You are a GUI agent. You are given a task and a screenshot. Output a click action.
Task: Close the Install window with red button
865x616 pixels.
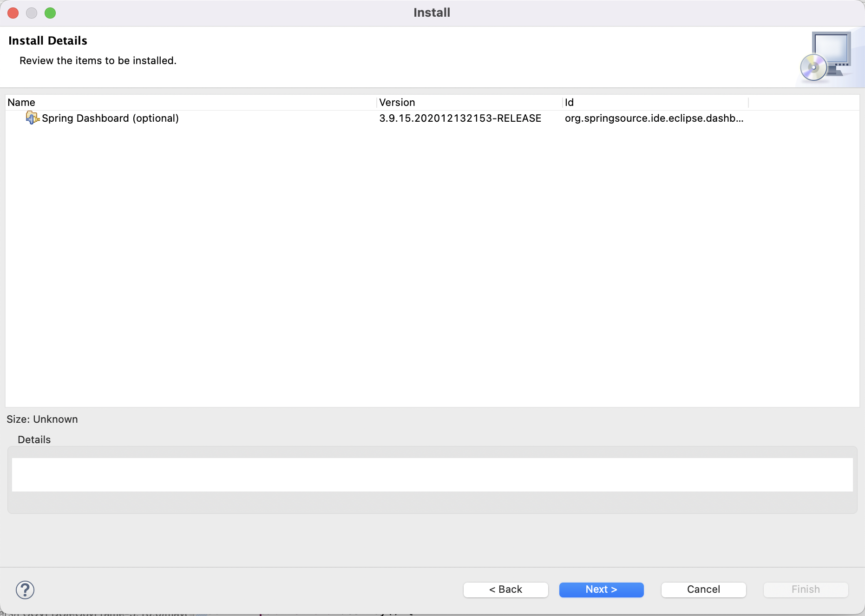coord(13,13)
